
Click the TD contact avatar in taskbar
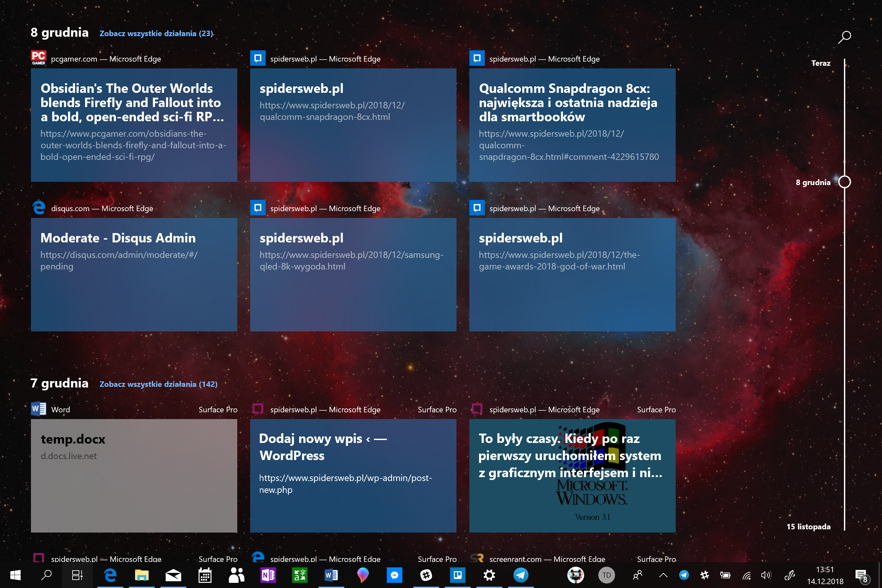(x=606, y=575)
